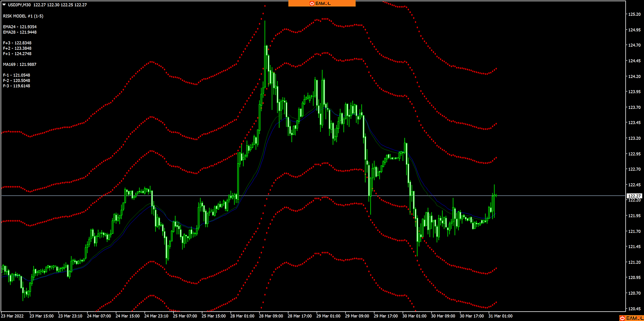
Task: Click the 122.95 price scale label
Action: 635,154
